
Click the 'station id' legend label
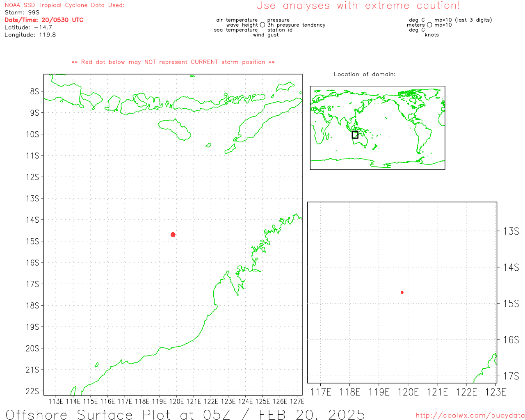pyautogui.click(x=280, y=30)
